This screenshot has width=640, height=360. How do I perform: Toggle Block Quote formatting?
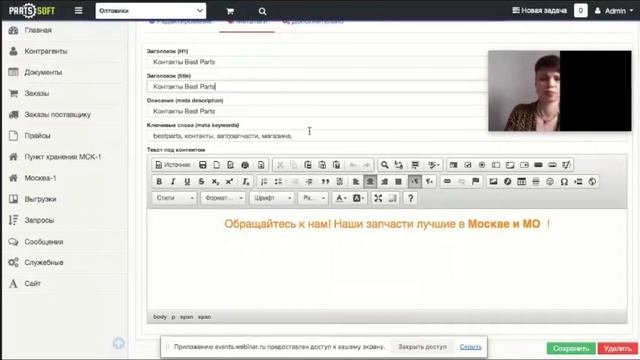coord(325,182)
